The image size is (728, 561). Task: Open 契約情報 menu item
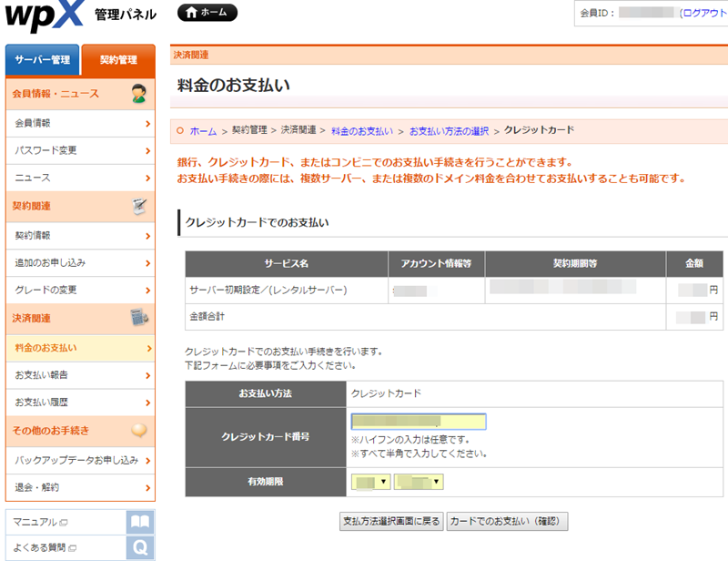click(80, 236)
